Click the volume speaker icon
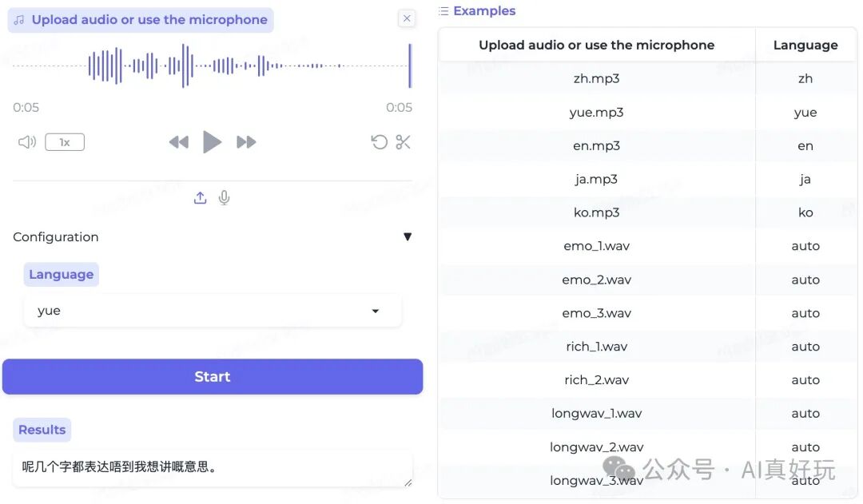863x504 pixels. (26, 142)
